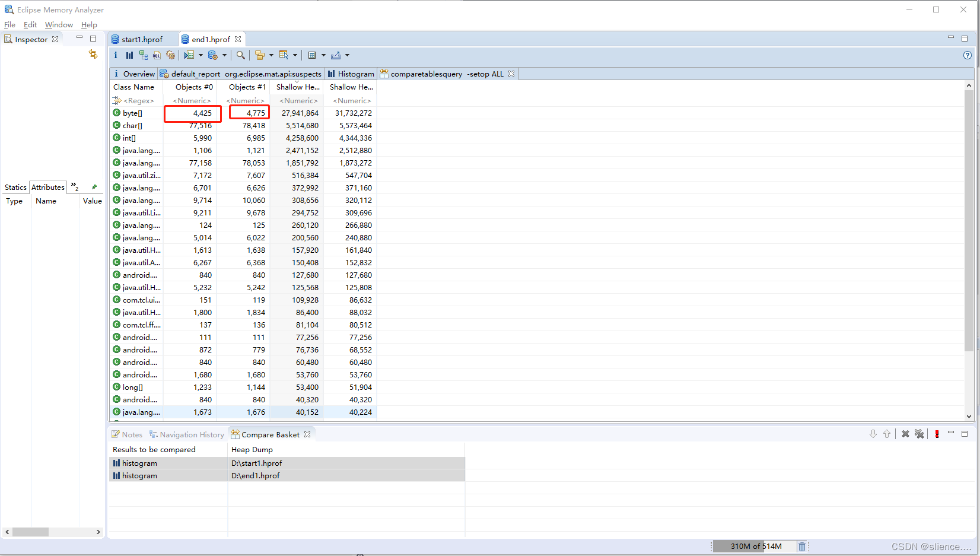Open export dropdown arrow

point(347,55)
